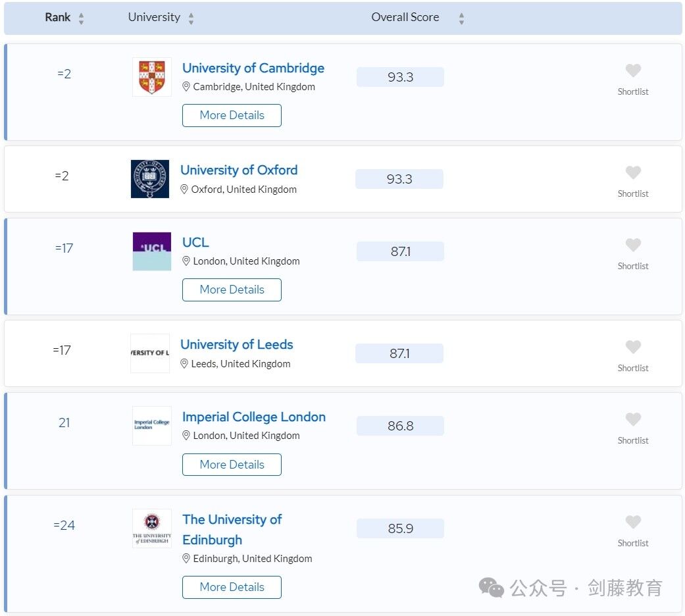Click the University column header label
The height and width of the screenshot is (616, 685).
point(154,18)
